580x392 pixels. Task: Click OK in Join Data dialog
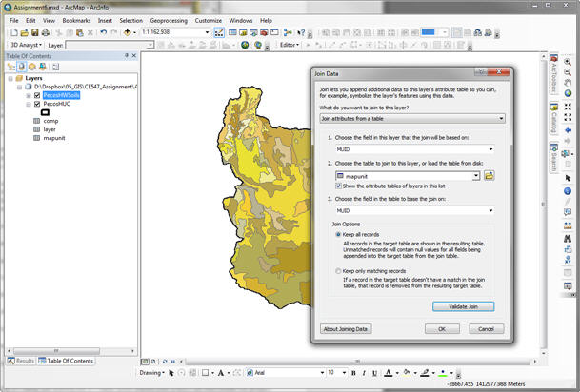pos(442,329)
